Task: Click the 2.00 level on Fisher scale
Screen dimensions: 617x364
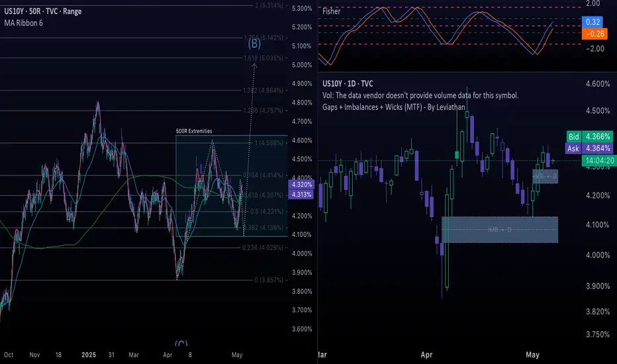Action: (593, 3)
